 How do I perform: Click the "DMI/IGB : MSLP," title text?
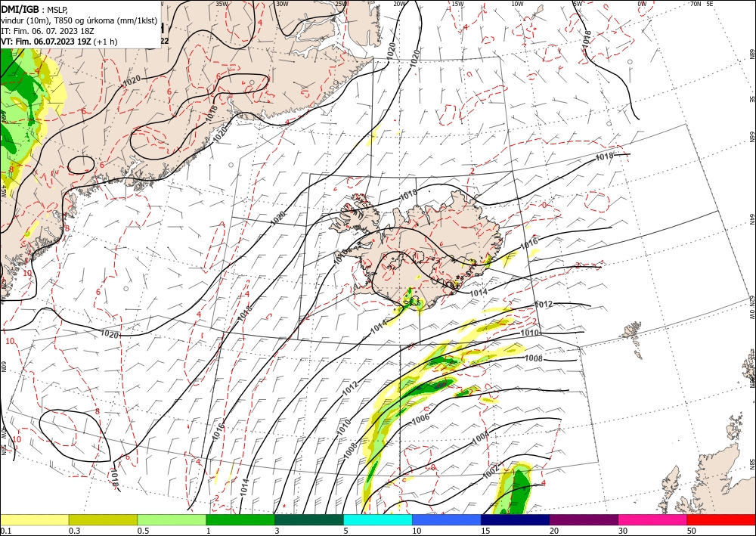(x=35, y=9)
